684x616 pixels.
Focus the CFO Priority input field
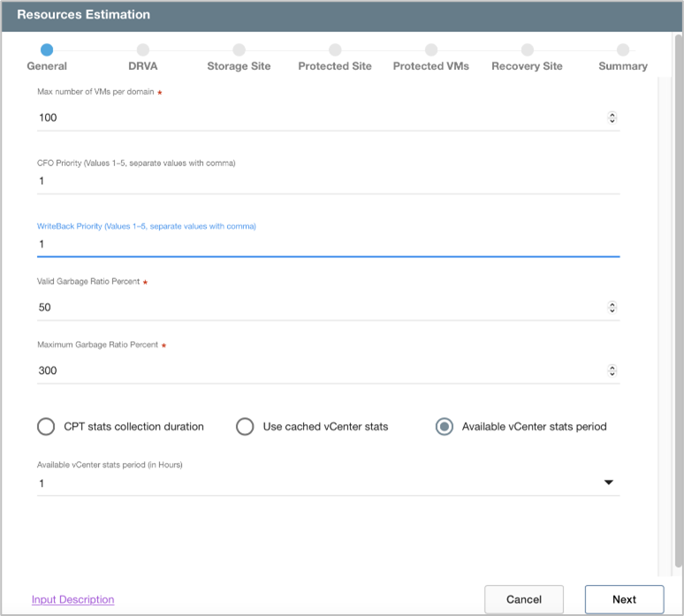(x=327, y=181)
